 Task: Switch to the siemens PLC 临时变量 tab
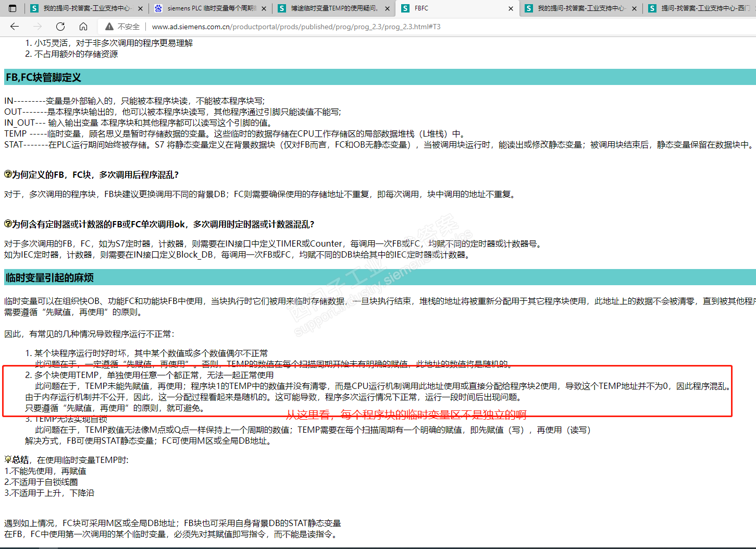click(210, 8)
